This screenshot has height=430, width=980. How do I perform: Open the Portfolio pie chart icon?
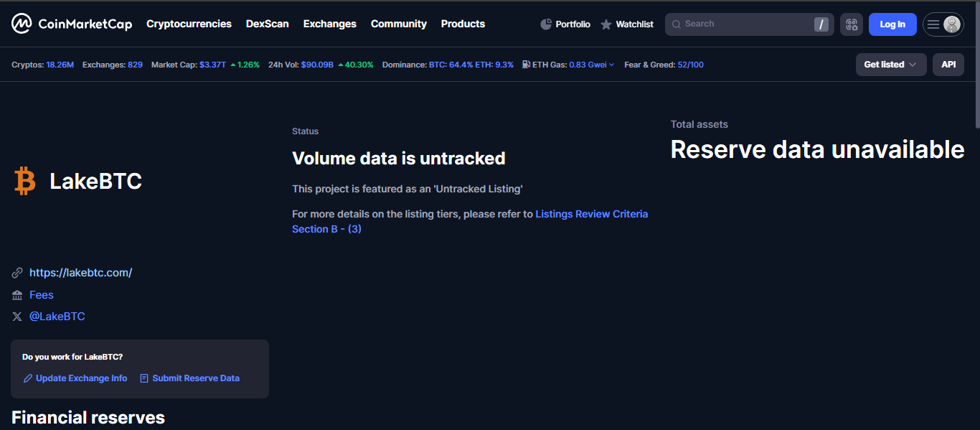point(546,24)
